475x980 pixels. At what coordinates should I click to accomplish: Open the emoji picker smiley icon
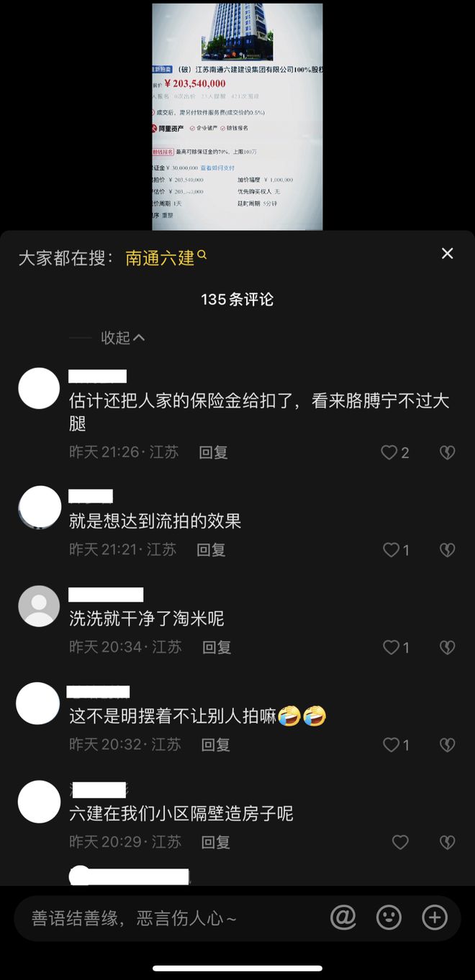(x=389, y=917)
